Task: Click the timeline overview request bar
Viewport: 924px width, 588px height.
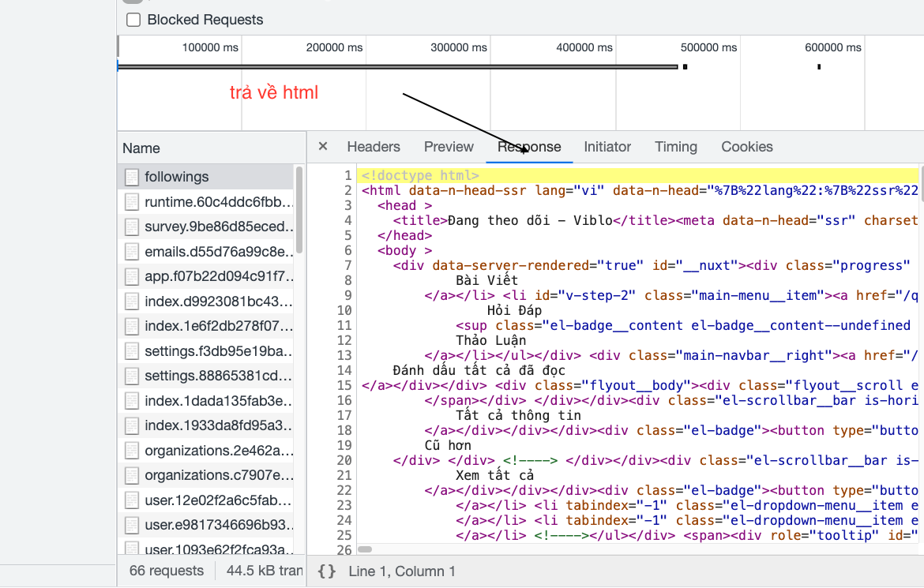Action: click(x=398, y=66)
